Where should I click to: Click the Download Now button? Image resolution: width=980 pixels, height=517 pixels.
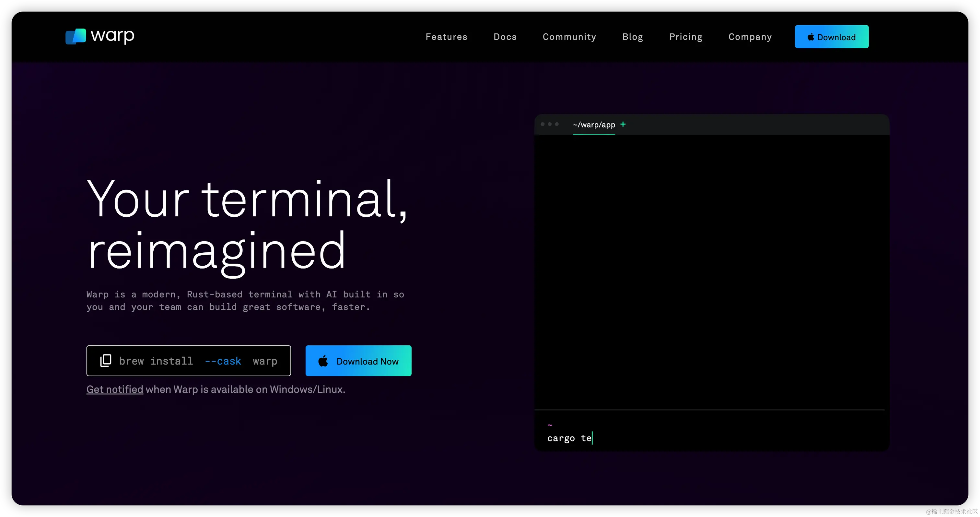click(x=358, y=361)
